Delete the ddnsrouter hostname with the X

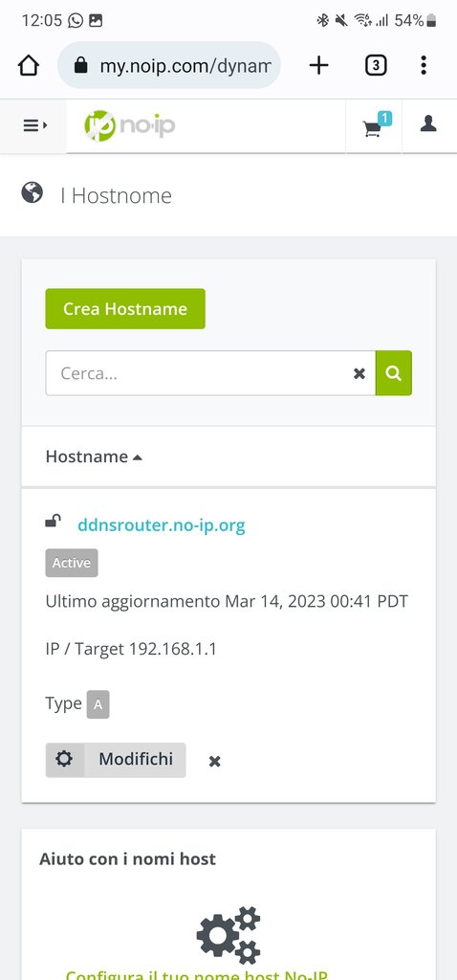pos(215,761)
